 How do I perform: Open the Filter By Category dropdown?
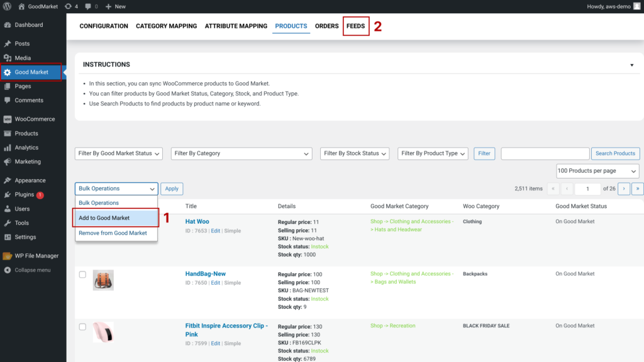(241, 153)
